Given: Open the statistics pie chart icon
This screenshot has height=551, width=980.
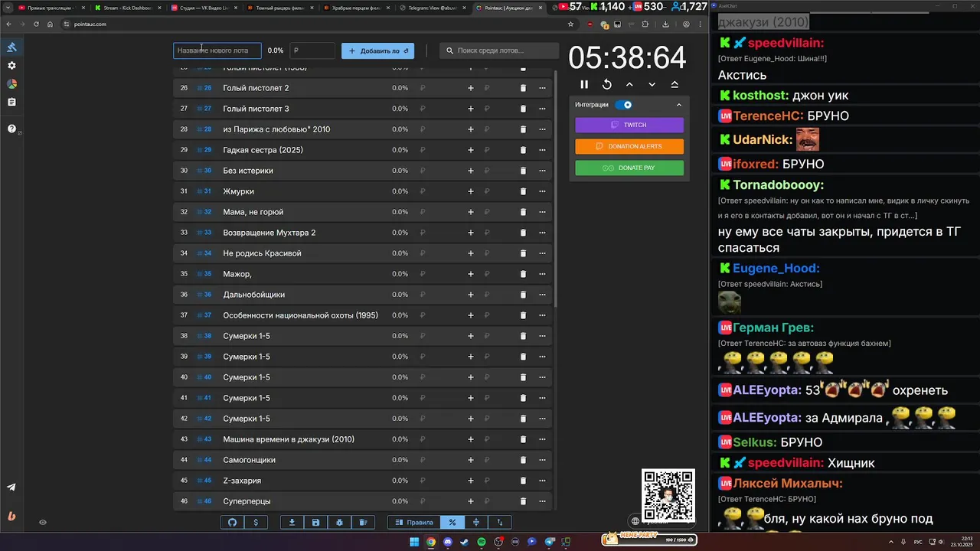Looking at the screenshot, I should point(11,84).
